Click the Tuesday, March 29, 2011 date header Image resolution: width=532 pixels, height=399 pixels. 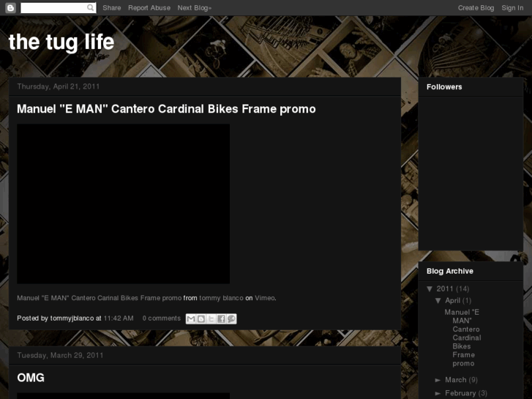pyautogui.click(x=60, y=356)
